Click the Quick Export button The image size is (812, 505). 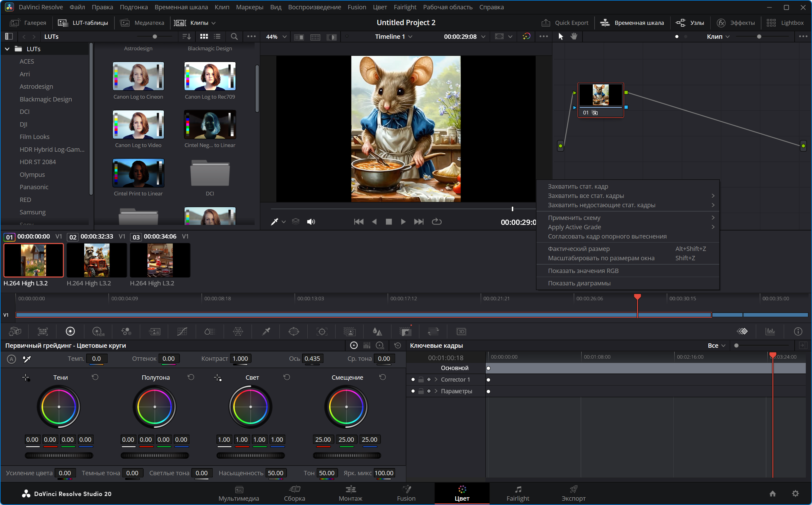point(565,23)
